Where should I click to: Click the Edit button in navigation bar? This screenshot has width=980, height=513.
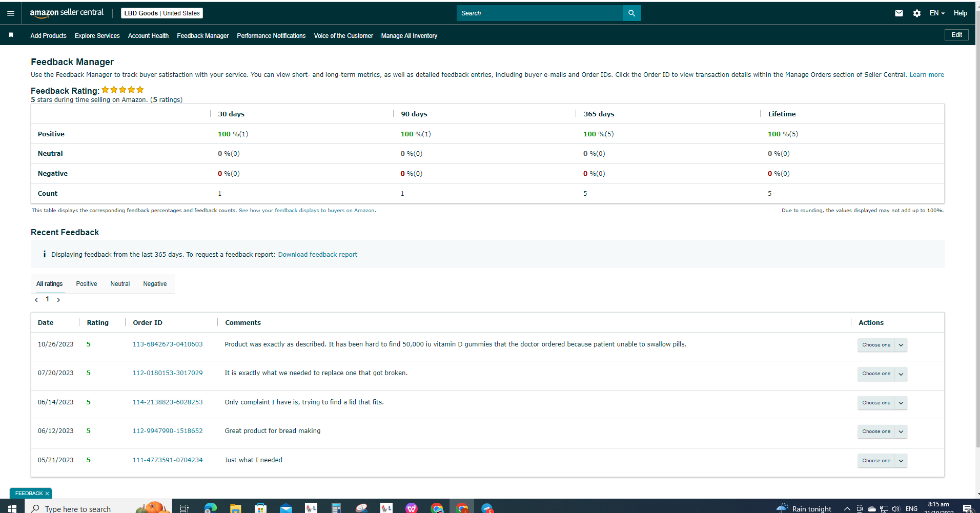coord(956,35)
